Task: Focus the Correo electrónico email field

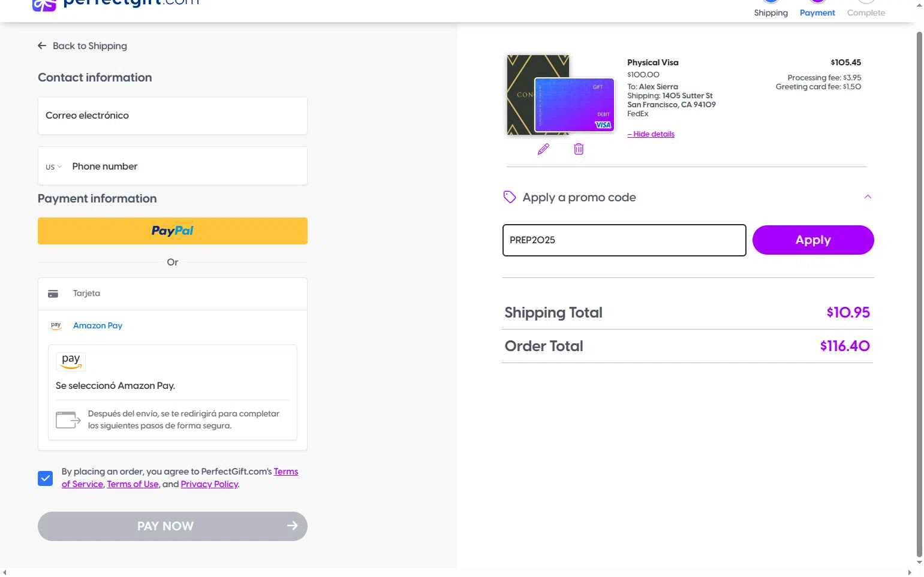Action: pyautogui.click(x=173, y=116)
